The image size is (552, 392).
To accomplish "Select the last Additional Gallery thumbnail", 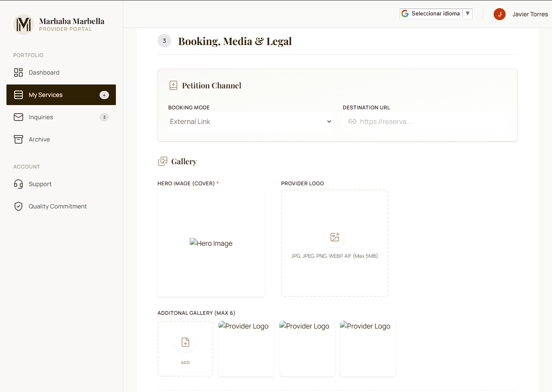I will pyautogui.click(x=368, y=349).
